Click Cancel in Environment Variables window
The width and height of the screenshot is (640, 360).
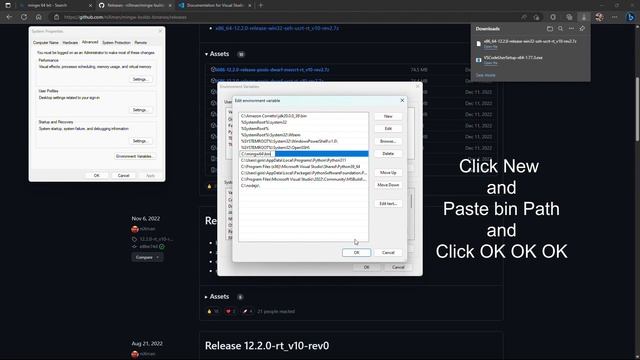398,267
